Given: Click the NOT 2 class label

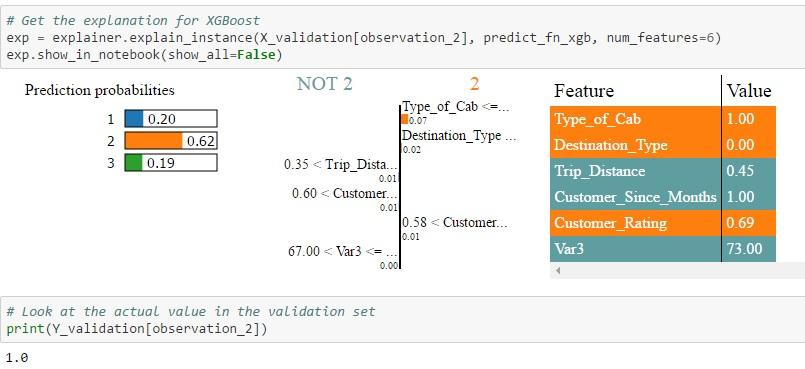Looking at the screenshot, I should (x=325, y=84).
